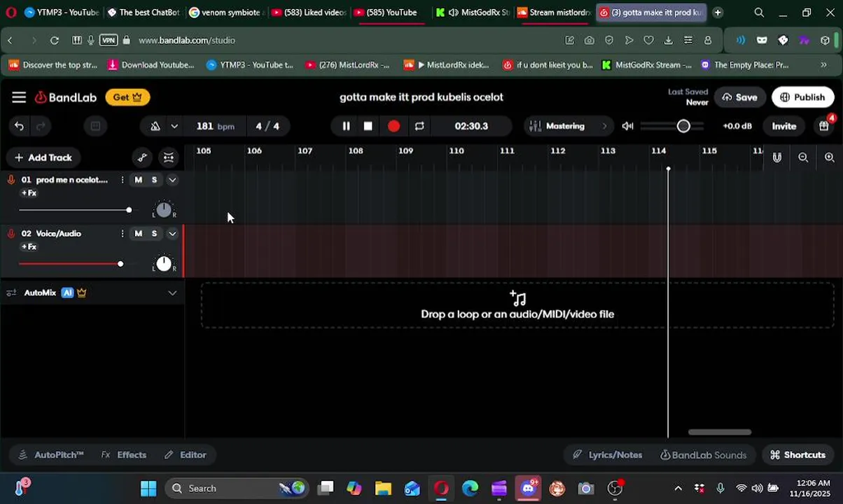
Task: Stop playback
Action: coord(368,126)
